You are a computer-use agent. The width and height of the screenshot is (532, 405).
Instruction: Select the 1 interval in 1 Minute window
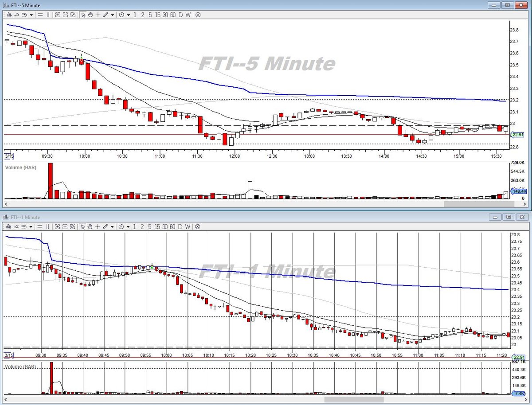pos(135,226)
